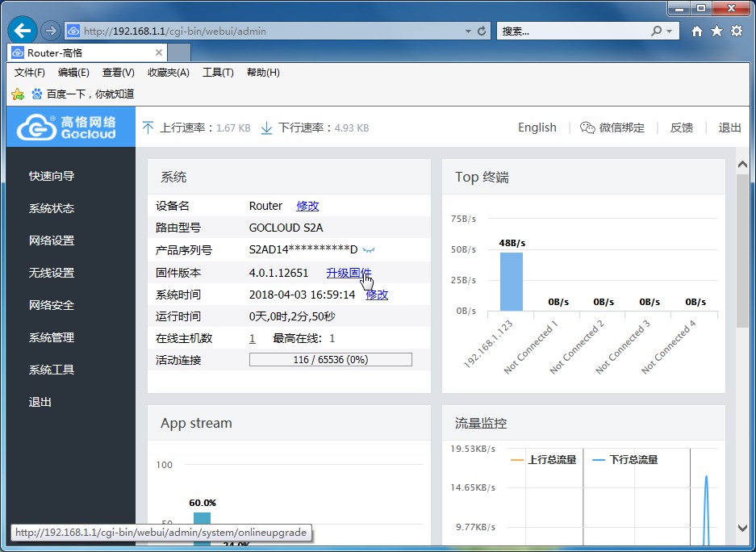Screen dimensions: 756x552
Task: Click the 活动连接 progress bar
Action: click(x=330, y=360)
